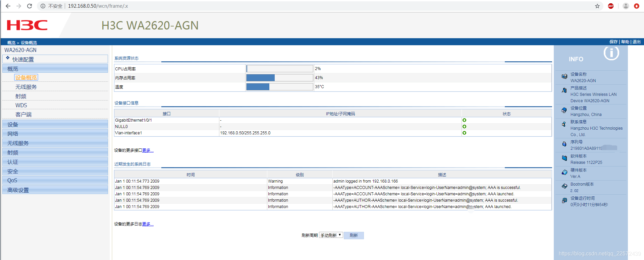Expand the 设备 menu section

coord(55,124)
